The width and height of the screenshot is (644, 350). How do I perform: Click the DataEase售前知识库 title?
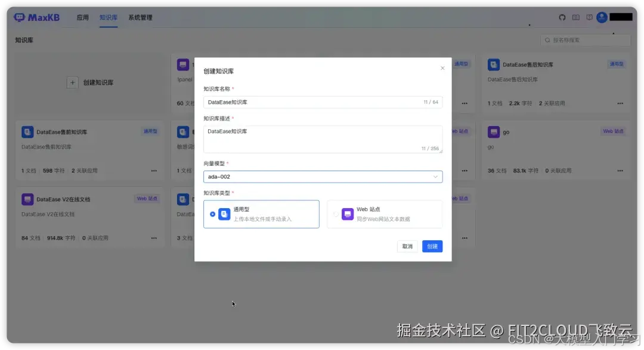(x=61, y=132)
